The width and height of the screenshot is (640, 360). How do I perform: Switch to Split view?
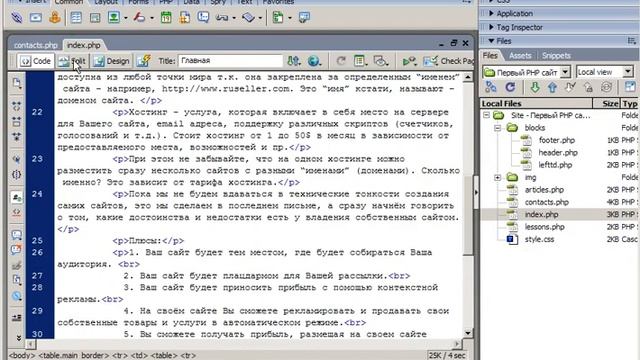pyautogui.click(x=72, y=61)
